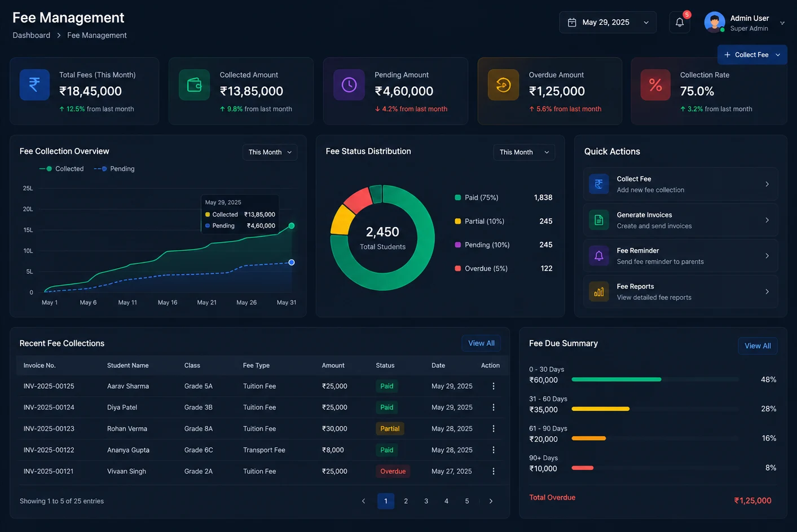Screen dimensions: 797x532
Task: Click the rupee icon on Total Fees card
Action: coord(34,85)
